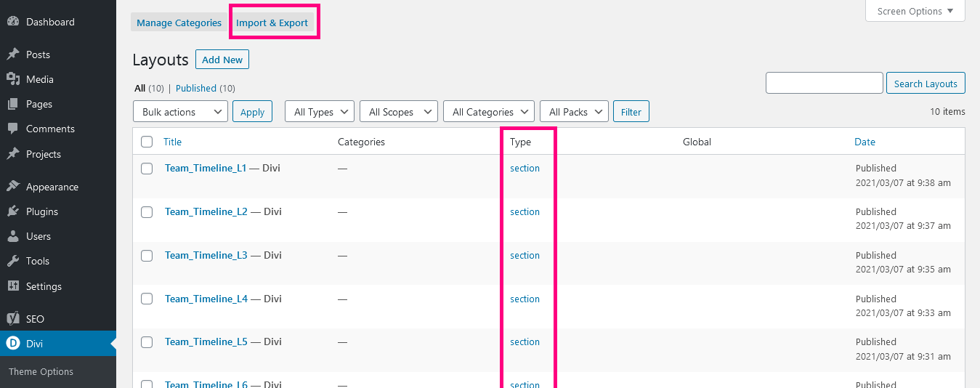
Task: Sort layouts by the Title column
Action: (x=172, y=142)
